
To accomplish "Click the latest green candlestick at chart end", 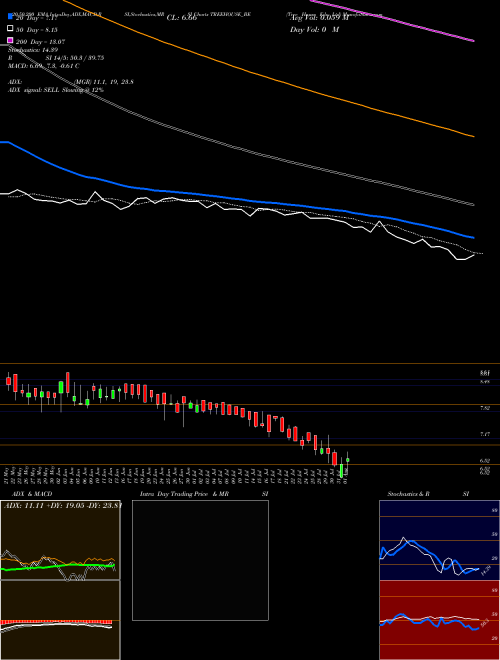I will (348, 460).
